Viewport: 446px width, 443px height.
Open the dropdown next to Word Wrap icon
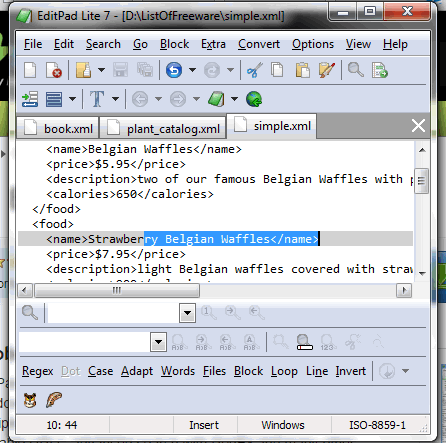click(x=72, y=99)
